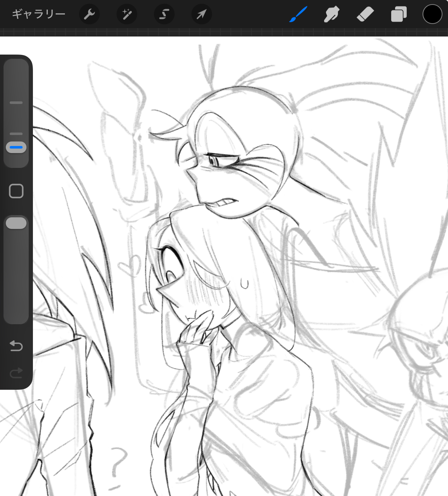Select the Eraser tool
This screenshot has width=448, height=496.
pyautogui.click(x=365, y=15)
